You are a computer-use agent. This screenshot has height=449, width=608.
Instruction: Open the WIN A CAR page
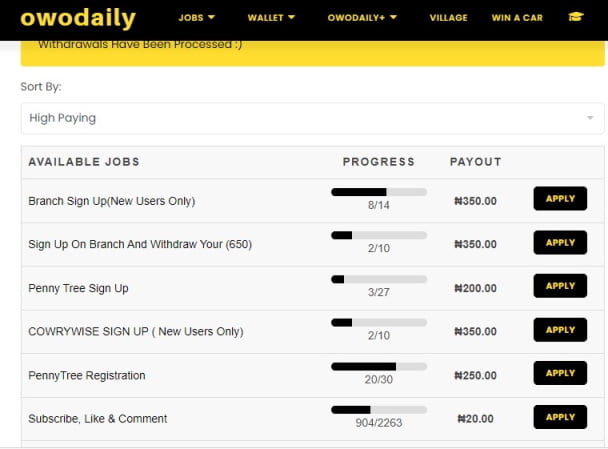[517, 17]
